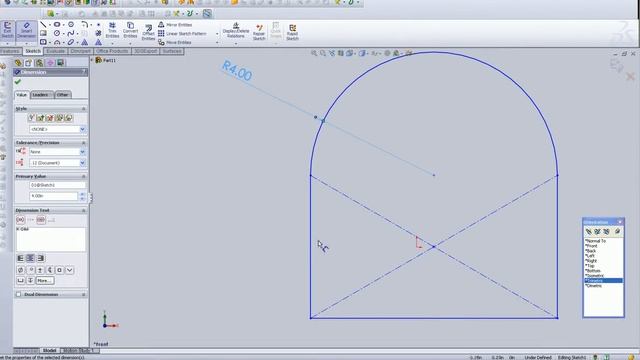Viewport: 640px width, 360px height.
Task: Collapse the Primary Value section
Action: [x=84, y=176]
